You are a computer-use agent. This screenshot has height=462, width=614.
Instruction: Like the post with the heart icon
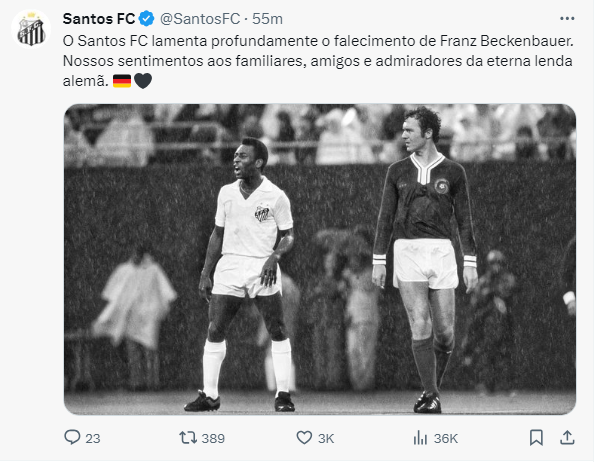tap(304, 438)
